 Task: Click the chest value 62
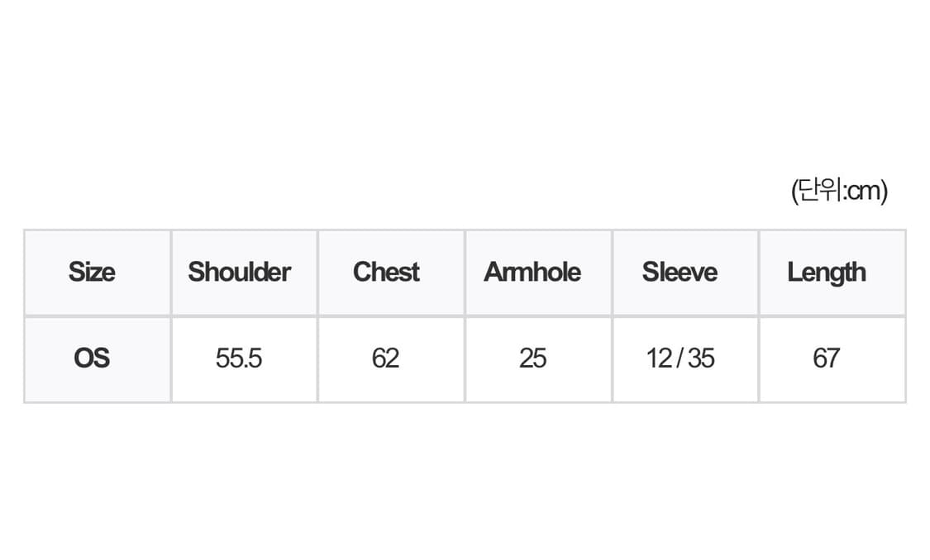[386, 358]
